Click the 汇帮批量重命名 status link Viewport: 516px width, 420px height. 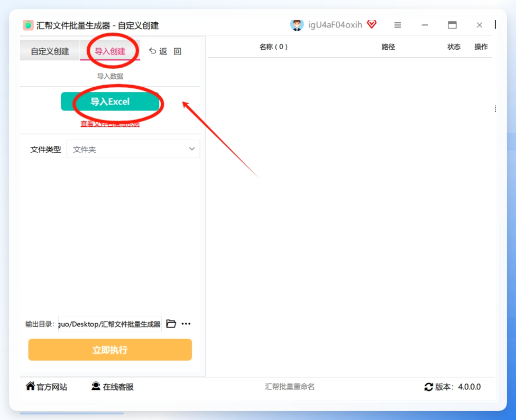tap(290, 387)
